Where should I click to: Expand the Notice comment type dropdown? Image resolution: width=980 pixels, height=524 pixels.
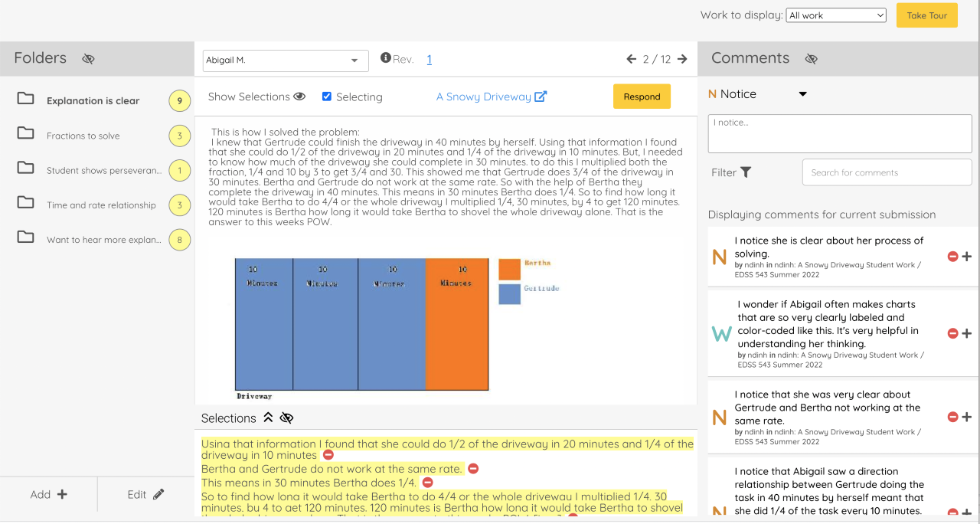(x=802, y=94)
